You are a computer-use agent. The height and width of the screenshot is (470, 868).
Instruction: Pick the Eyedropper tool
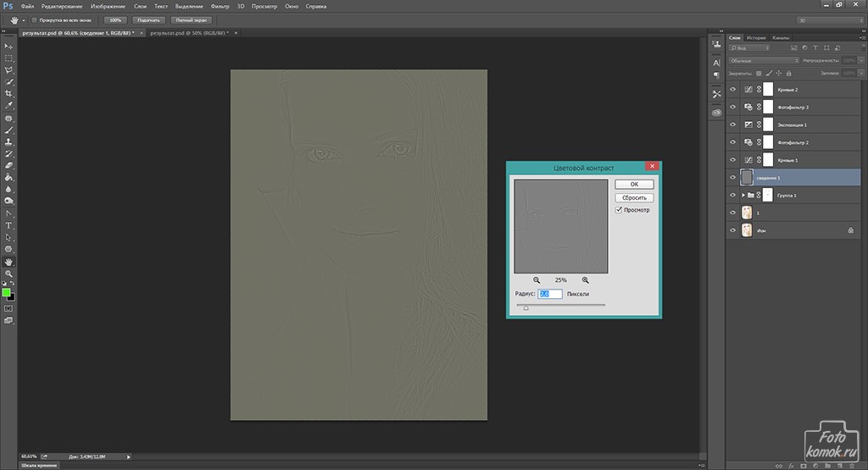tap(8, 106)
